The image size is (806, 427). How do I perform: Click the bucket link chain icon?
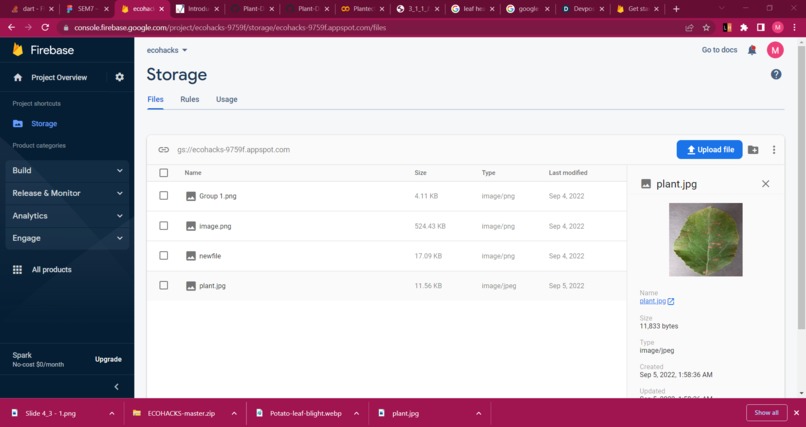pos(163,150)
